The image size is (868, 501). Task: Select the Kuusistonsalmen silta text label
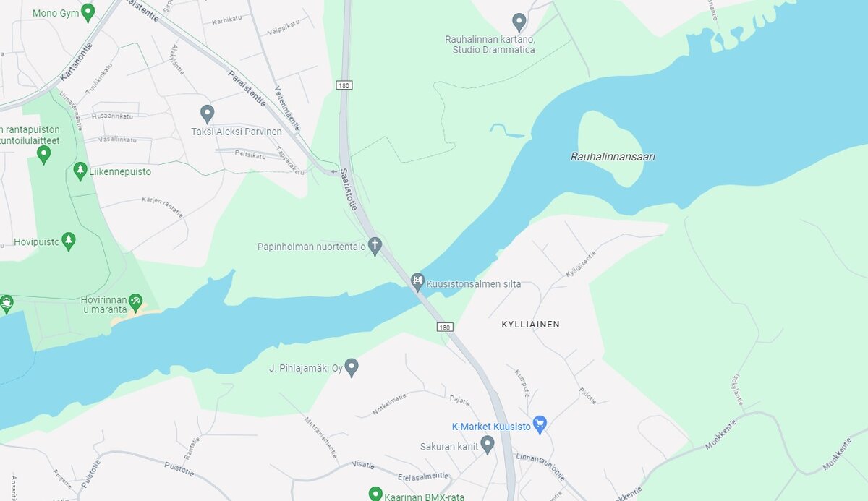coord(474,284)
